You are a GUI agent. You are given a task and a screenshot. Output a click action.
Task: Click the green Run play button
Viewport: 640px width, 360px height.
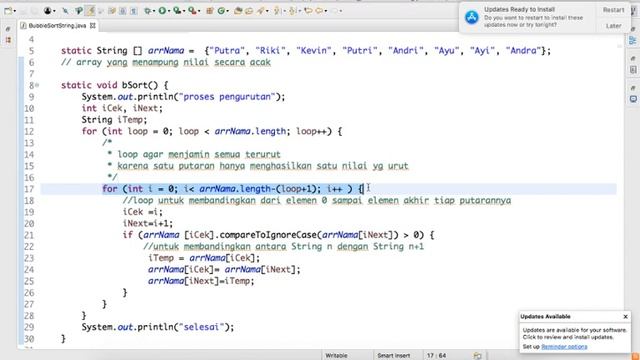tap(162, 11)
